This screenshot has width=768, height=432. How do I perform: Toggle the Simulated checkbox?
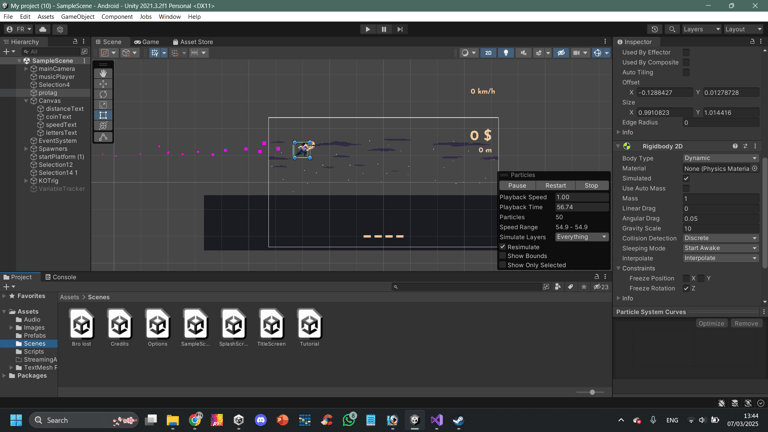click(686, 178)
